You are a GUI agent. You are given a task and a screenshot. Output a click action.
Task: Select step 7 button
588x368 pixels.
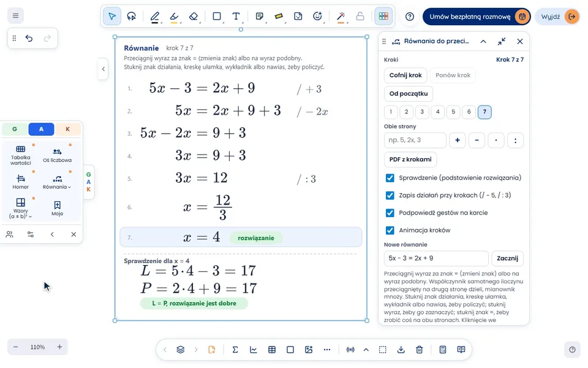coord(484,112)
